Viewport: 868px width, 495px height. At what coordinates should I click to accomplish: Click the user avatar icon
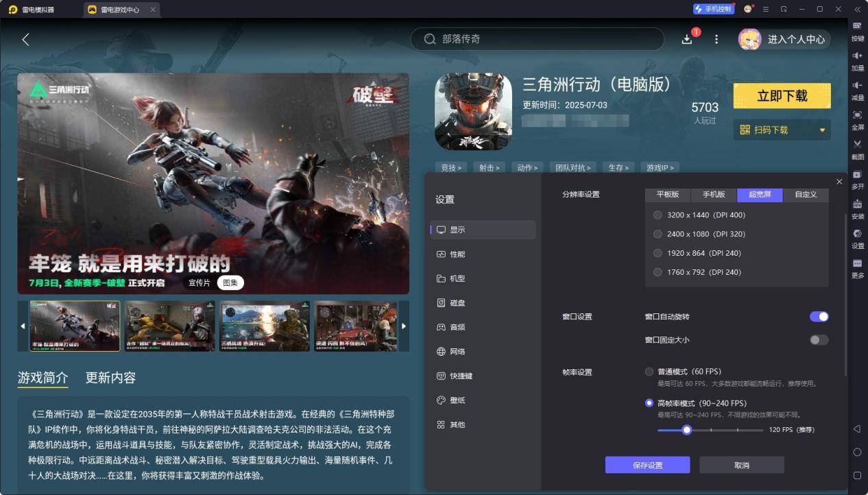(749, 39)
